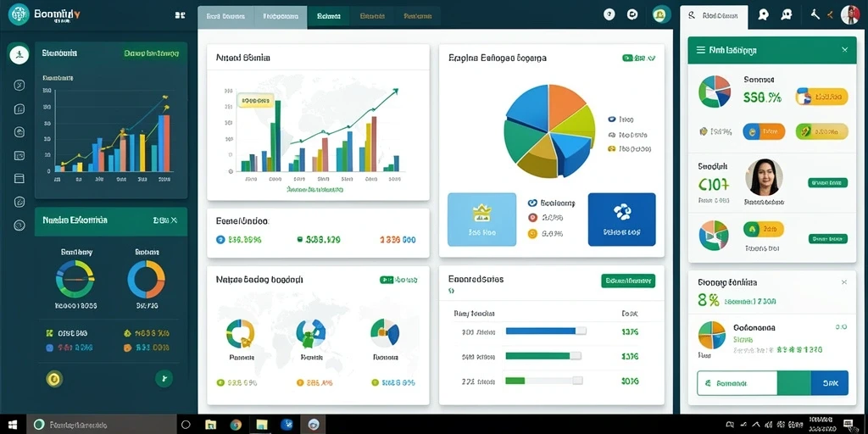This screenshot has height=434, width=868.
Task: Click the magnifier icon in the white search tab
Action: pos(692,15)
